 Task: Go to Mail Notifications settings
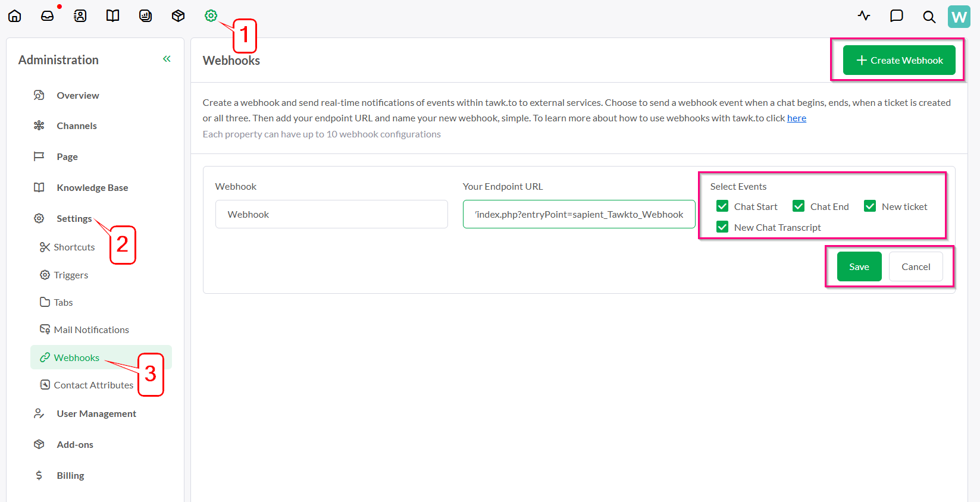(x=91, y=330)
